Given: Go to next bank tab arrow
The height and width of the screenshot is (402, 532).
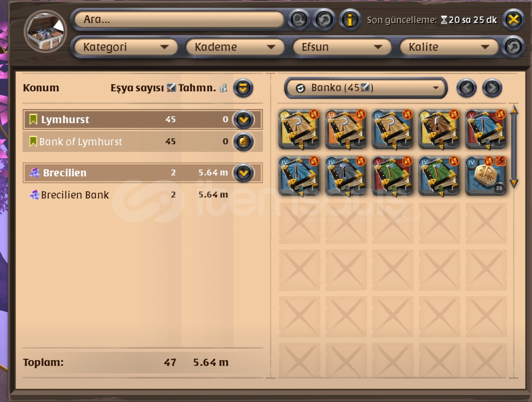Looking at the screenshot, I should click(x=492, y=88).
